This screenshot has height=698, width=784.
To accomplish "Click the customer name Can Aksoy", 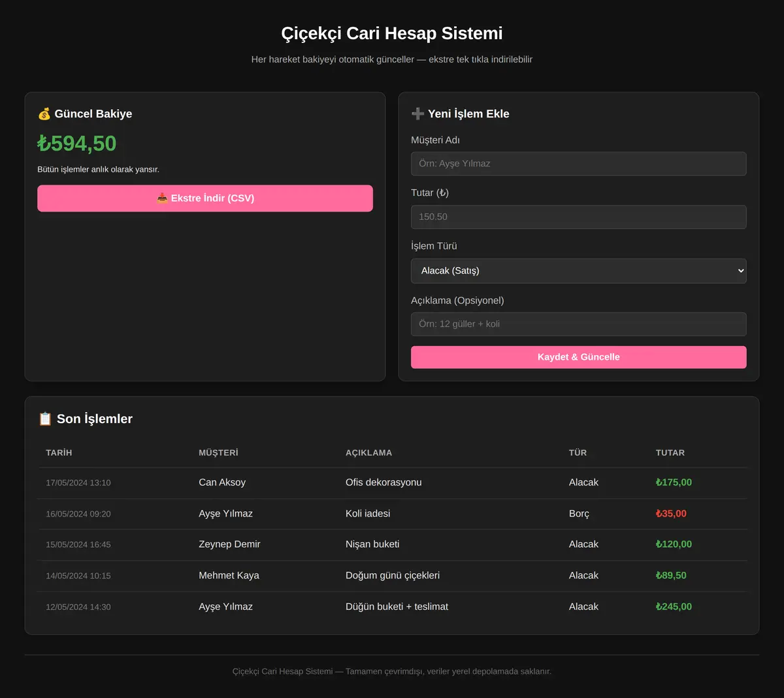I will click(222, 483).
